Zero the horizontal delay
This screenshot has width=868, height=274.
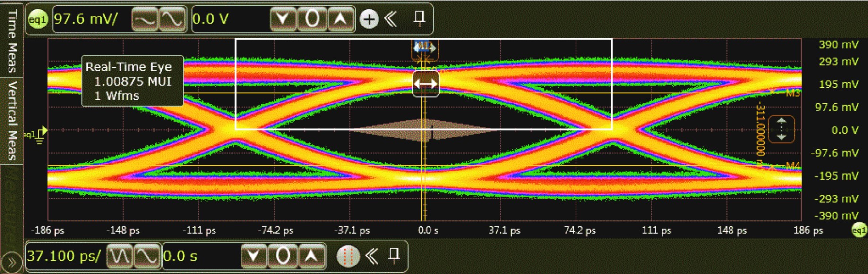coord(283,256)
